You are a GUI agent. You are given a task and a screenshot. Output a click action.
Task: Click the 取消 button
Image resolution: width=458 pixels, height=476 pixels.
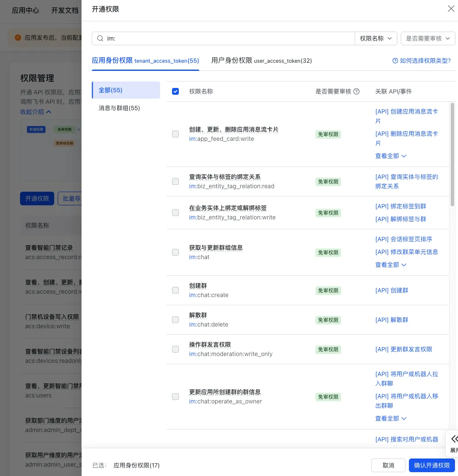[x=388, y=465]
